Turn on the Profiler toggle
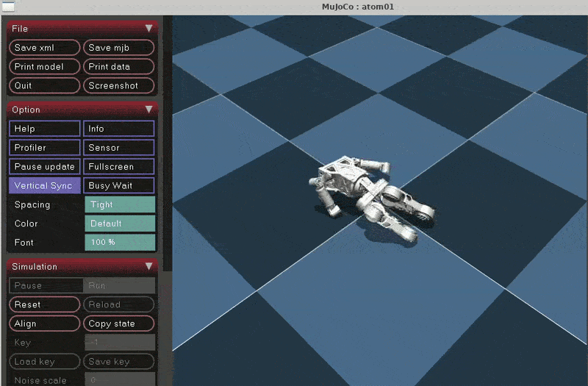Image resolution: width=588 pixels, height=386 pixels. coord(44,148)
